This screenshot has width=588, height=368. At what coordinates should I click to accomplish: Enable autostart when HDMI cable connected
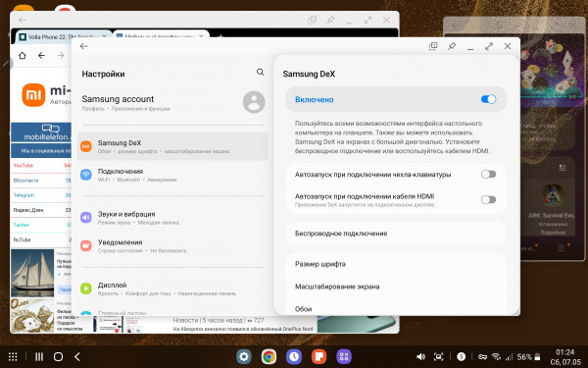[x=488, y=199]
